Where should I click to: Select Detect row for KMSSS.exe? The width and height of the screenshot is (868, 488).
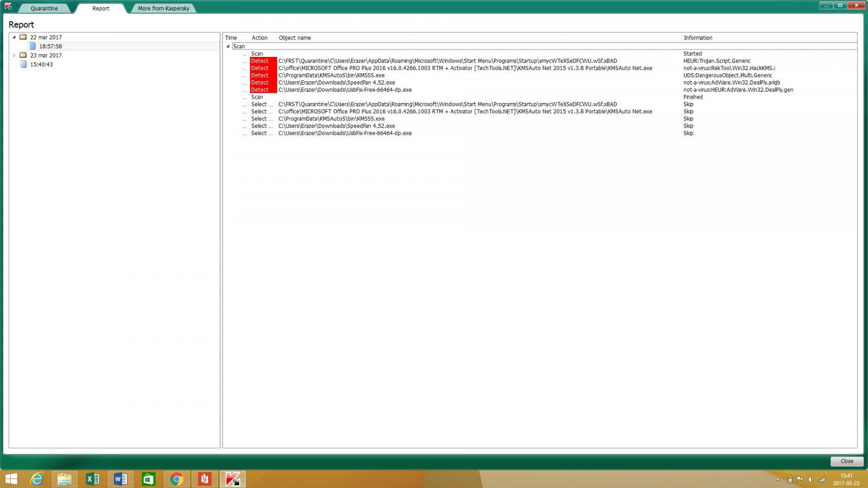pyautogui.click(x=540, y=75)
